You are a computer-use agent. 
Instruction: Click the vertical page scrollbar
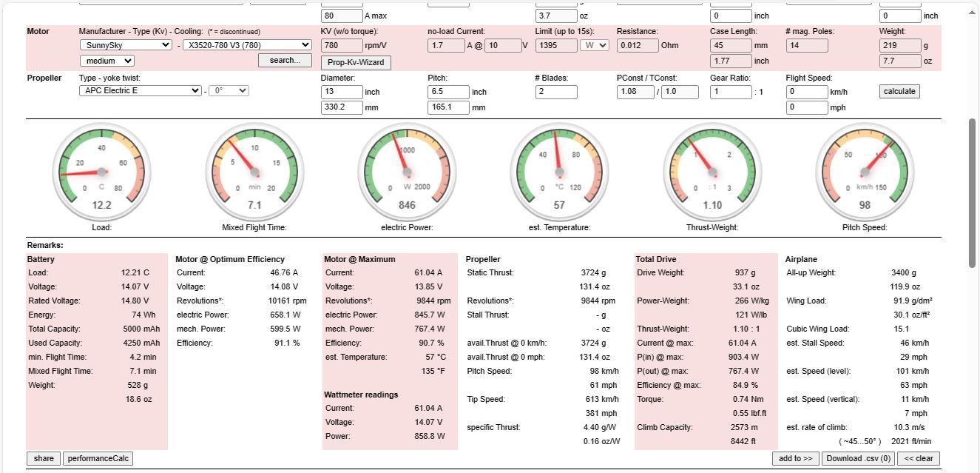(x=973, y=236)
